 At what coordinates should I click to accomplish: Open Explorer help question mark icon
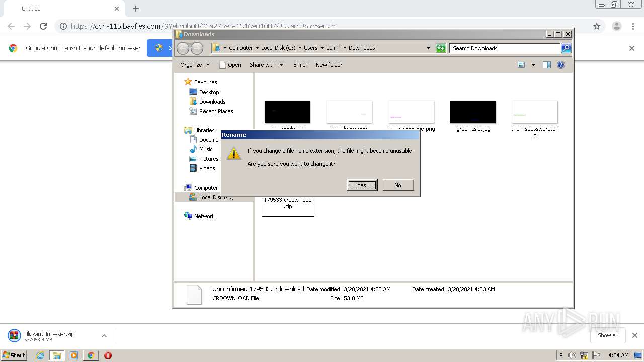point(561,65)
